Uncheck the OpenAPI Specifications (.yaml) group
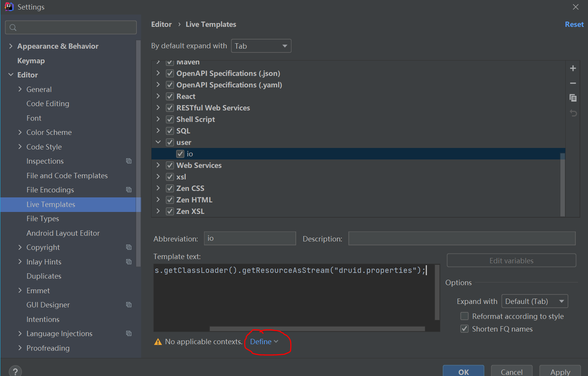The image size is (588, 376). [170, 85]
